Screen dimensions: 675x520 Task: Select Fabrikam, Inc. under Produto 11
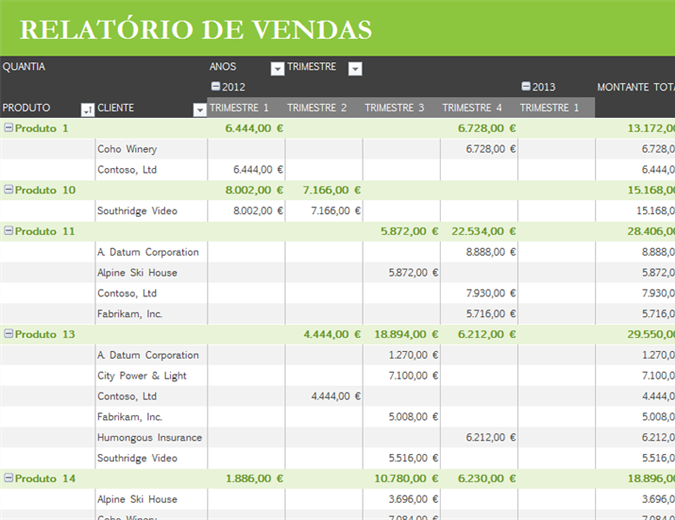130,314
